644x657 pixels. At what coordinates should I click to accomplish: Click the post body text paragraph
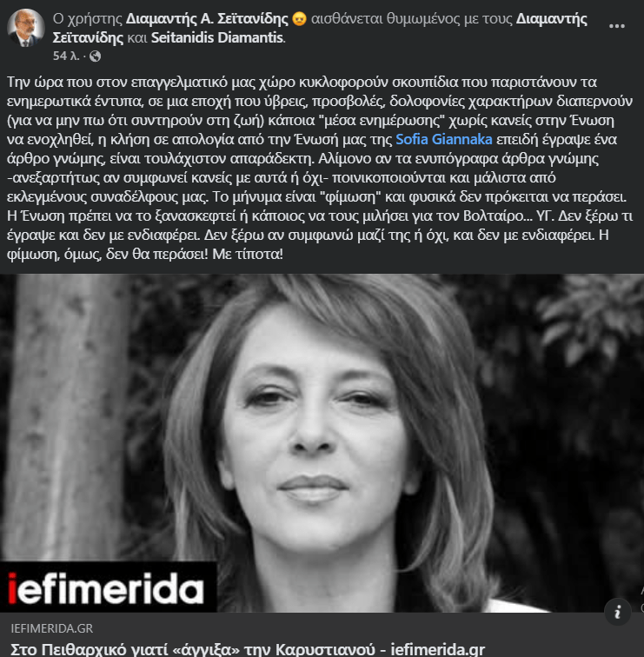pyautogui.click(x=320, y=168)
